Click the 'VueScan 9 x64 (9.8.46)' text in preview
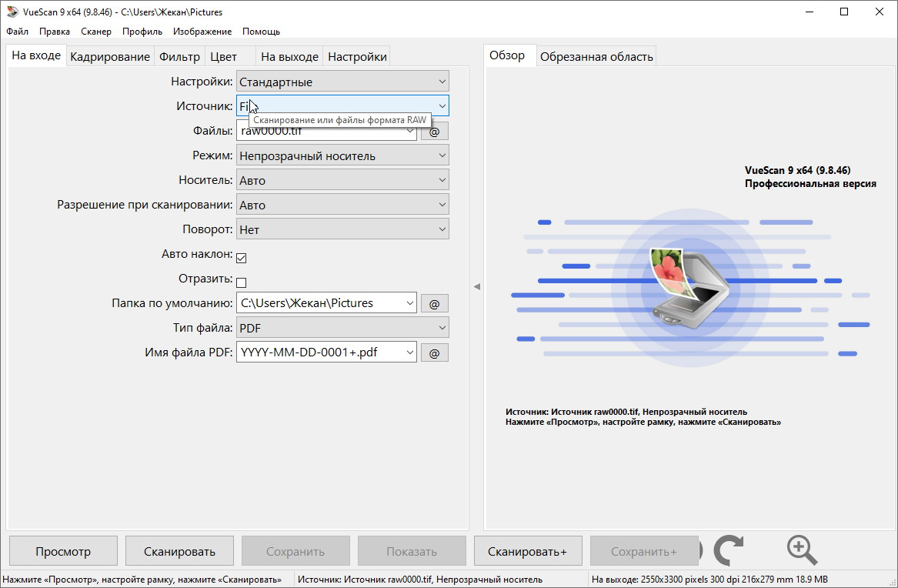The width and height of the screenshot is (898, 588). coord(797,170)
